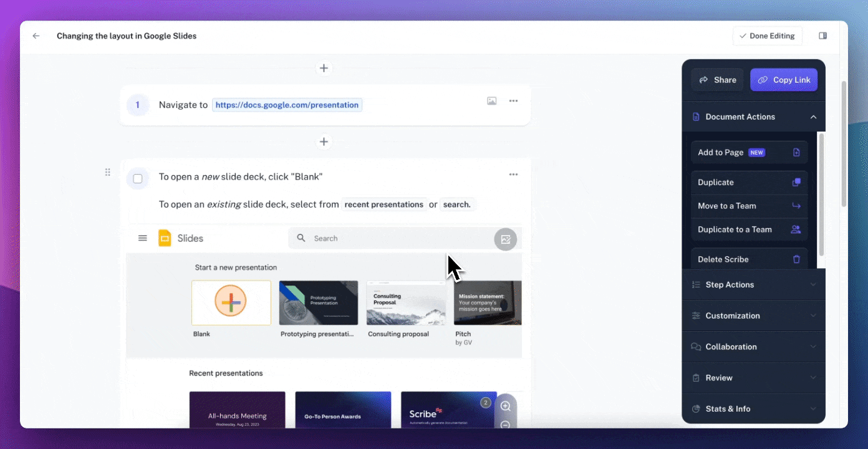The height and width of the screenshot is (449, 868).
Task: Click the recent presentations tag
Action: pyautogui.click(x=384, y=205)
